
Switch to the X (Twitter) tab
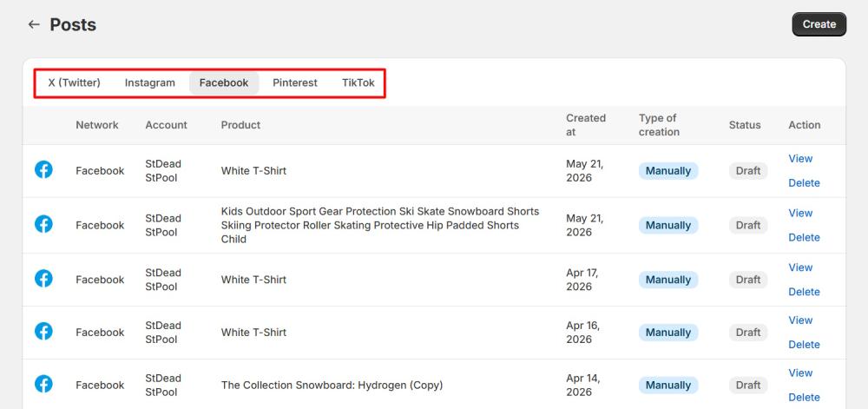click(74, 83)
